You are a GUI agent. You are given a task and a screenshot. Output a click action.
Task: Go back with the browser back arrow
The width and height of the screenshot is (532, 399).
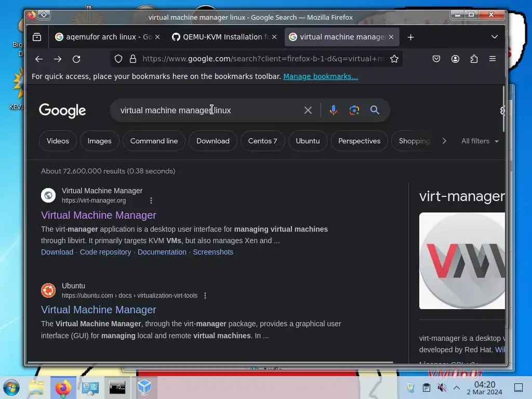[39, 59]
